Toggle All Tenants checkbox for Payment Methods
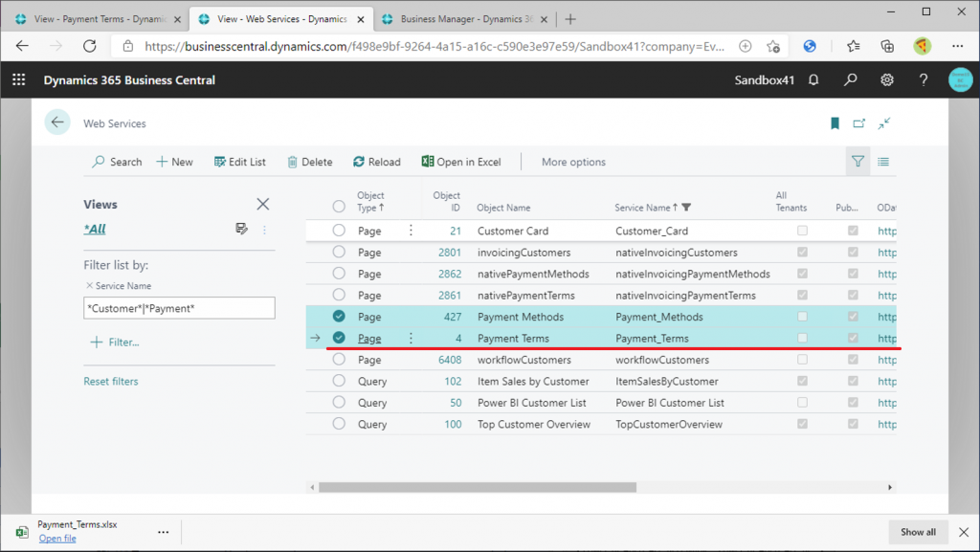The image size is (980, 552). (x=802, y=317)
